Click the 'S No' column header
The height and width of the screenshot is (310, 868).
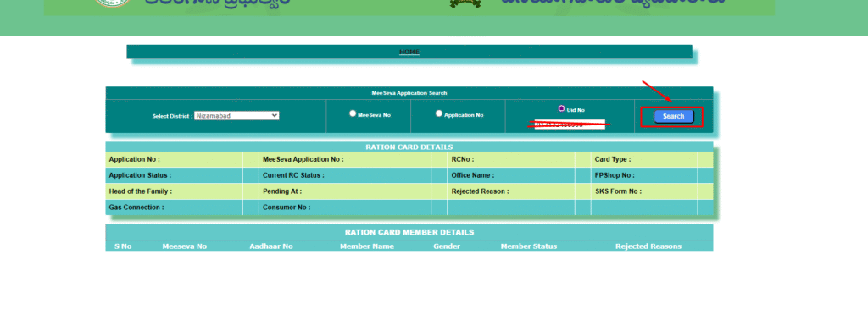pos(123,246)
